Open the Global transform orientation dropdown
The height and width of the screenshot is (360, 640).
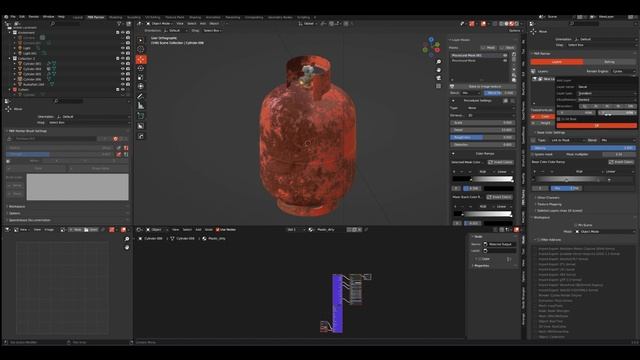pos(308,24)
